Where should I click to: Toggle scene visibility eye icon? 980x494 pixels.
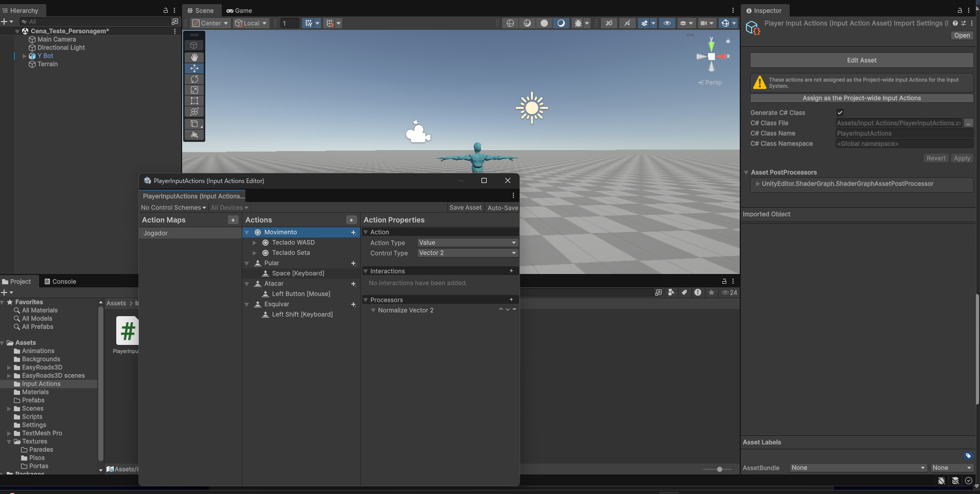coord(667,23)
